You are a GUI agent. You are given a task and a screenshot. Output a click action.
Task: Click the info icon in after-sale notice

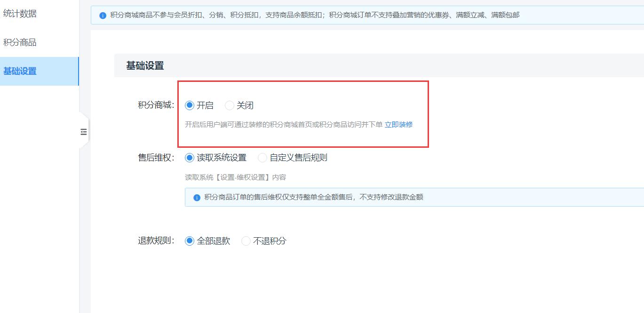pos(197,198)
